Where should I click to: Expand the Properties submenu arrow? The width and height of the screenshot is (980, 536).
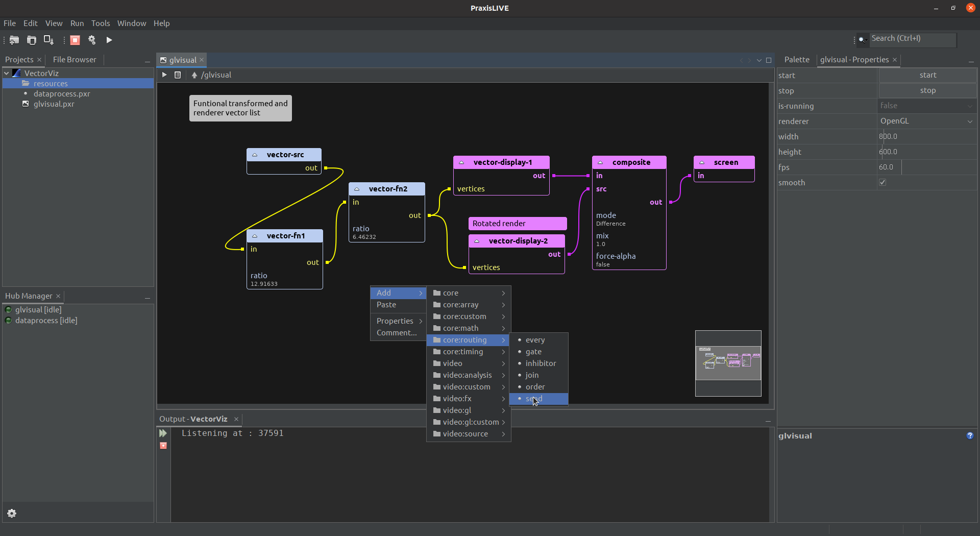421,321
